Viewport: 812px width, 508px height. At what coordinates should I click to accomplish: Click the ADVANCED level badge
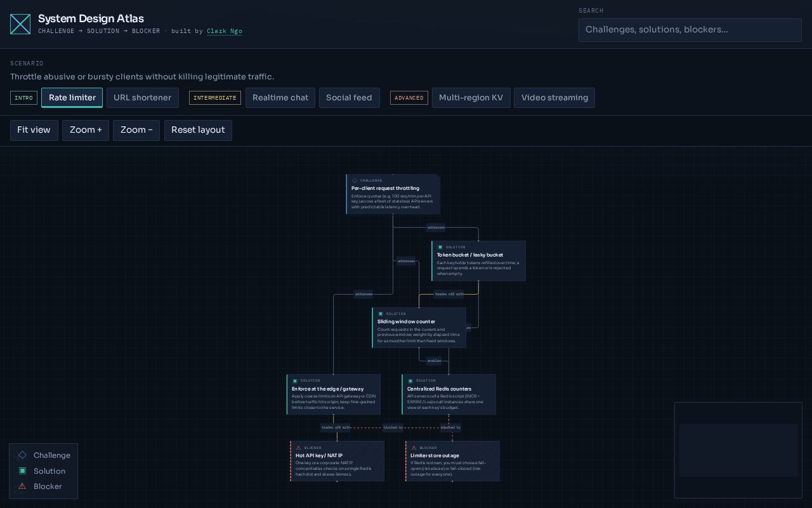pyautogui.click(x=409, y=98)
